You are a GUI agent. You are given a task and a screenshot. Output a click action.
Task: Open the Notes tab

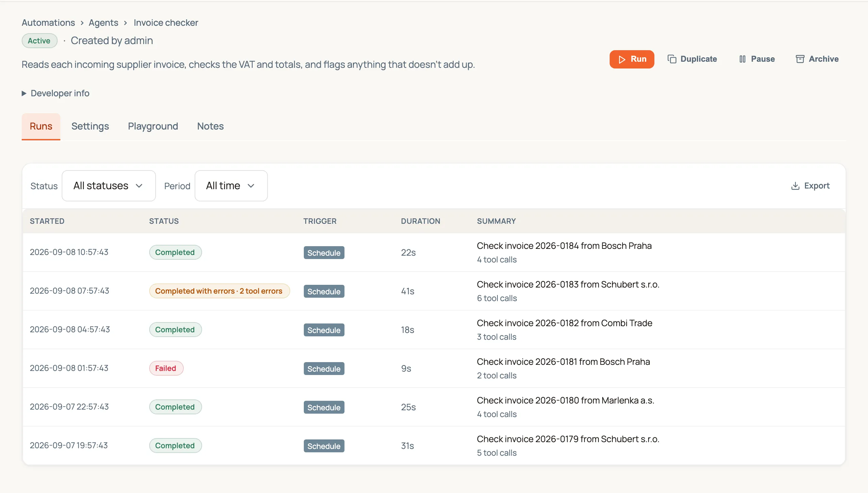[x=211, y=126]
